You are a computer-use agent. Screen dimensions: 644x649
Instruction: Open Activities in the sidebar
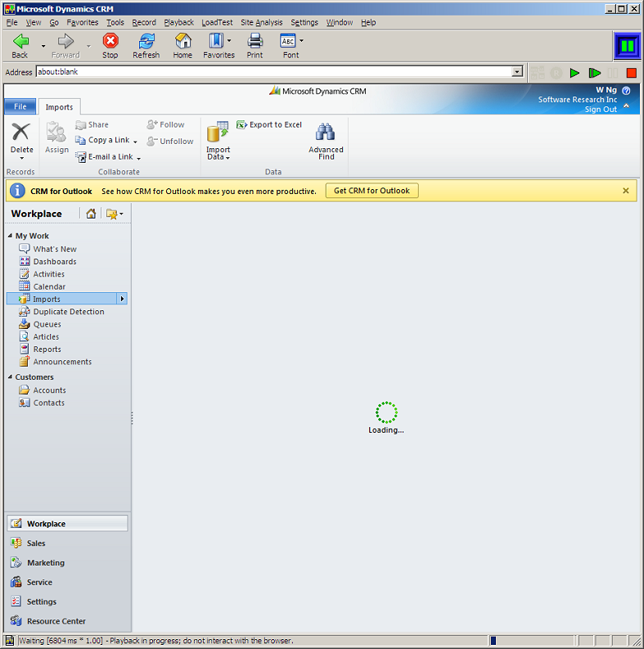(49, 274)
